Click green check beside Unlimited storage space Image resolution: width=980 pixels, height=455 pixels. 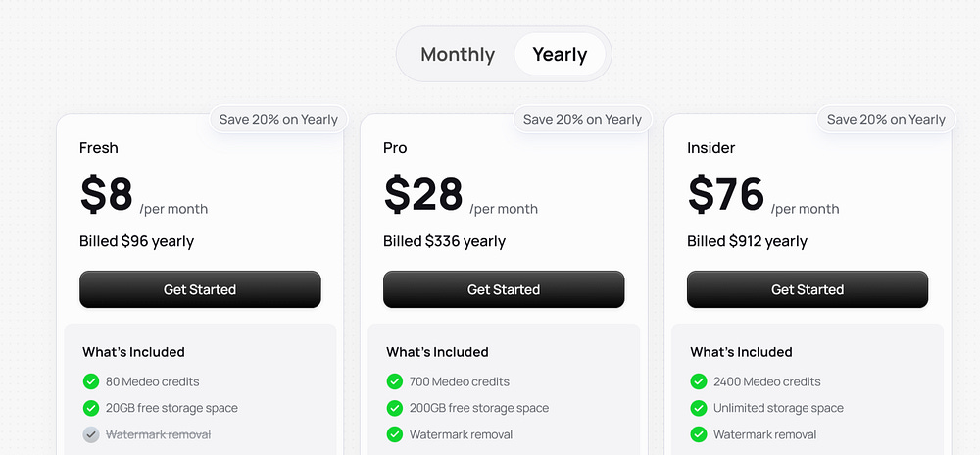[699, 408]
